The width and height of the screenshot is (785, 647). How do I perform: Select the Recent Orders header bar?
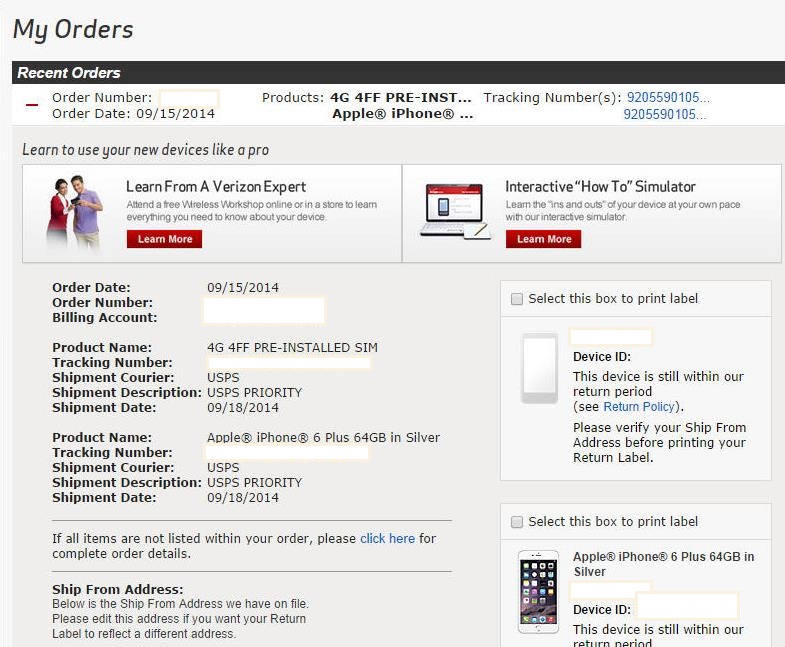tap(399, 73)
